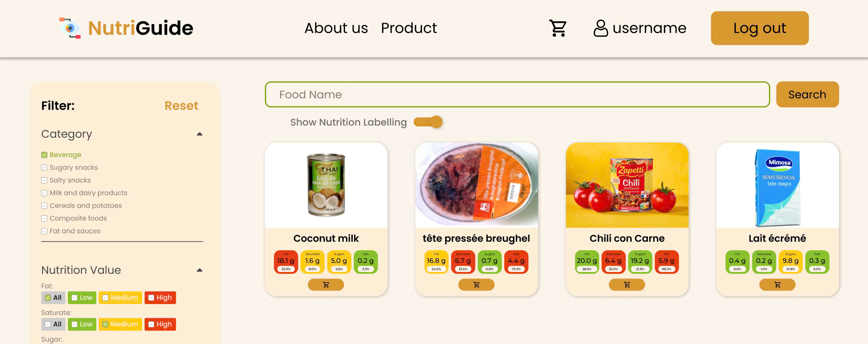Viewport: 868px width, 344px height.
Task: Open the About us menu item
Action: click(336, 28)
